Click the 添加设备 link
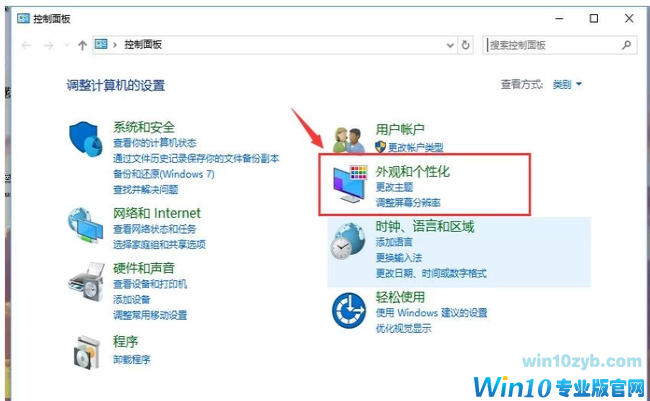Viewport: 650px width, 401px height. [132, 299]
